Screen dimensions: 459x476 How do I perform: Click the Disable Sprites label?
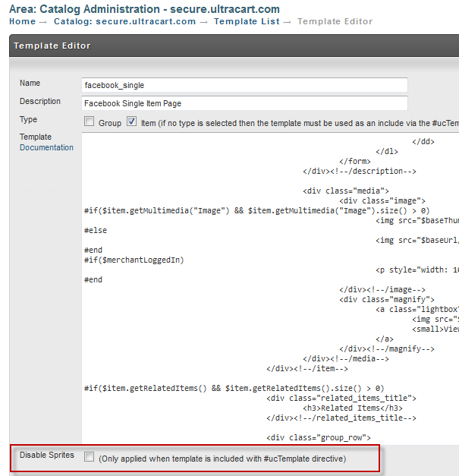point(47,455)
